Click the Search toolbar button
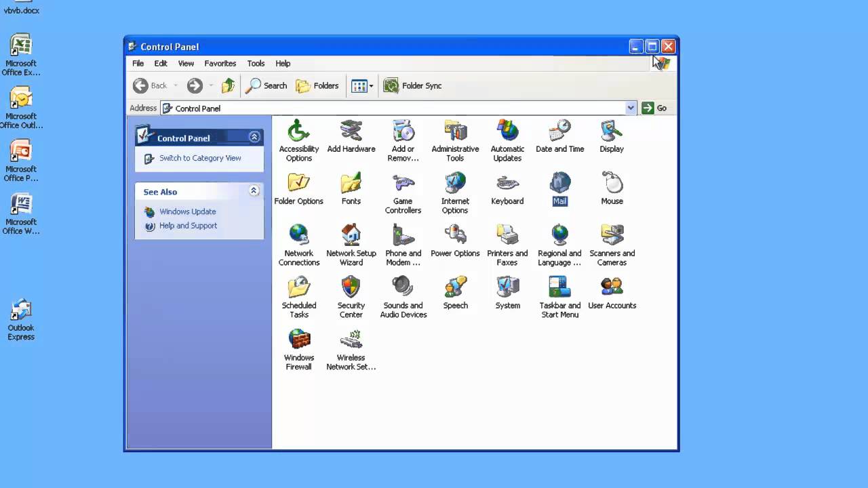Screen dimensions: 868x488 (267, 85)
